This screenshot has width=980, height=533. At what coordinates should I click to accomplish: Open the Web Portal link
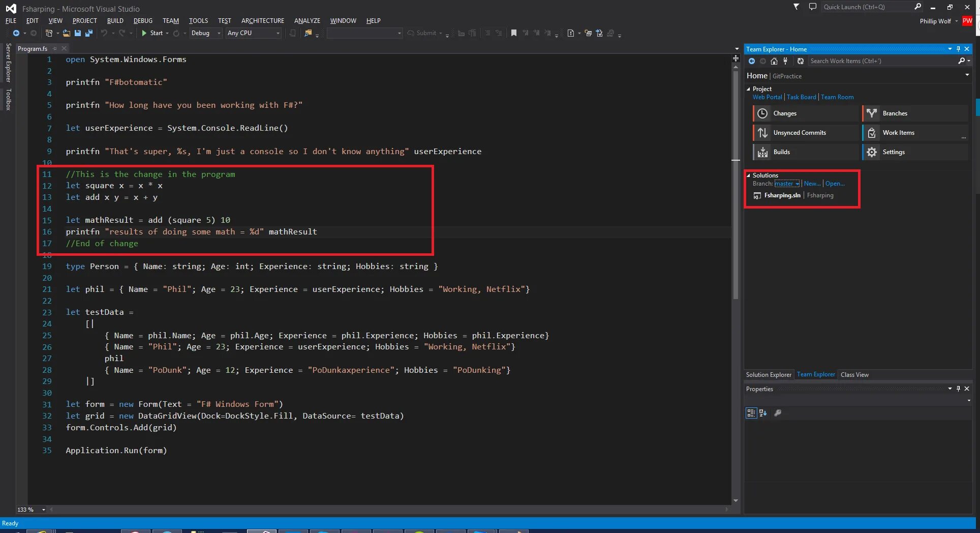768,97
